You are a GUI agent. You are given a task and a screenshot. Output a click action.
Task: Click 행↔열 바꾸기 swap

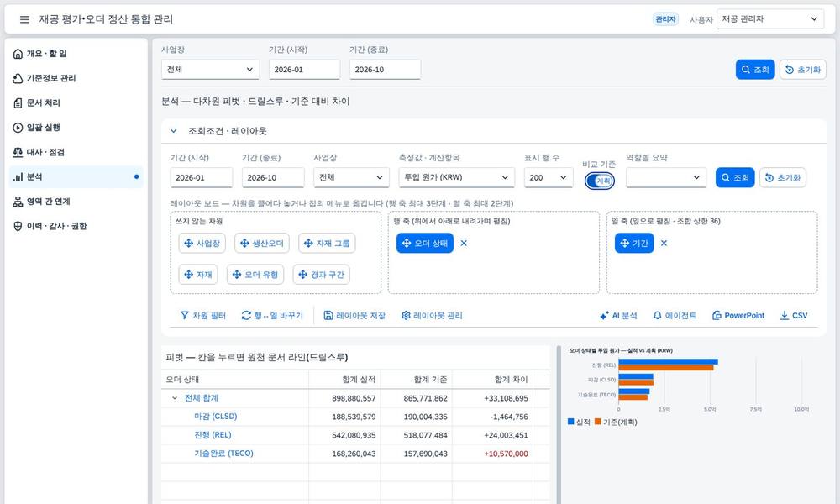[272, 316]
